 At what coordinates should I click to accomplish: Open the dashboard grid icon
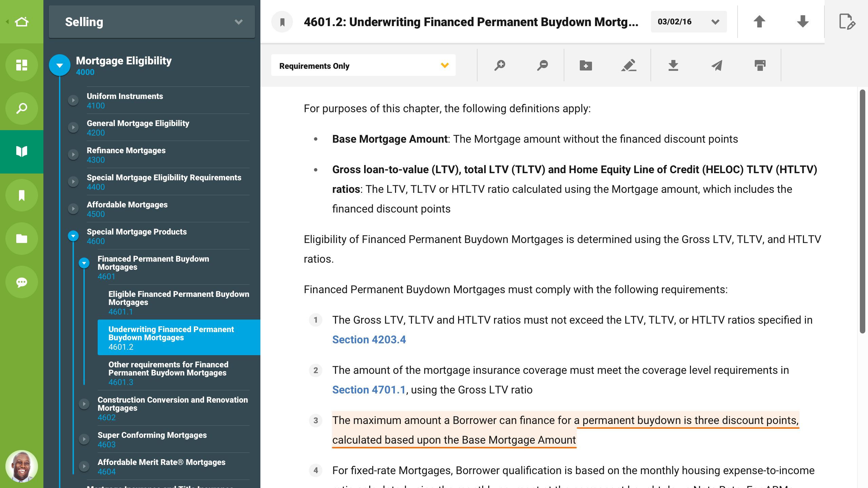pyautogui.click(x=21, y=65)
